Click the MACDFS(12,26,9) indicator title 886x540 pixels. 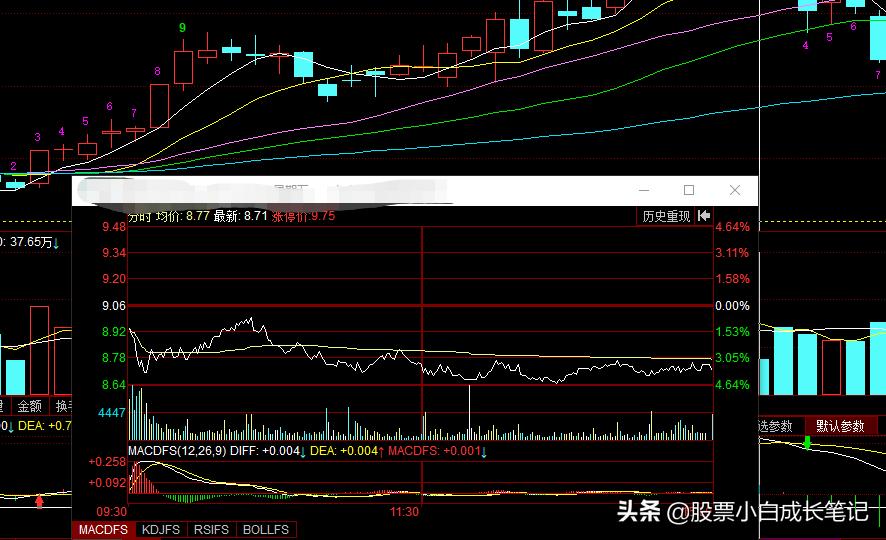tap(177, 451)
